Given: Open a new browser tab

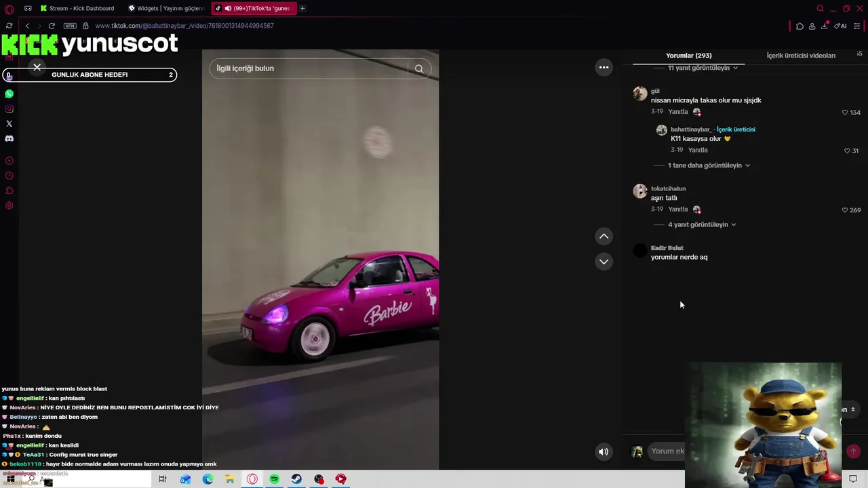Looking at the screenshot, I should (302, 8).
